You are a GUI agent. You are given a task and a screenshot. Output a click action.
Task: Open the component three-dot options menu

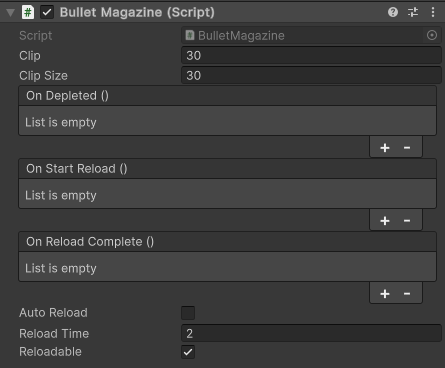(x=433, y=12)
